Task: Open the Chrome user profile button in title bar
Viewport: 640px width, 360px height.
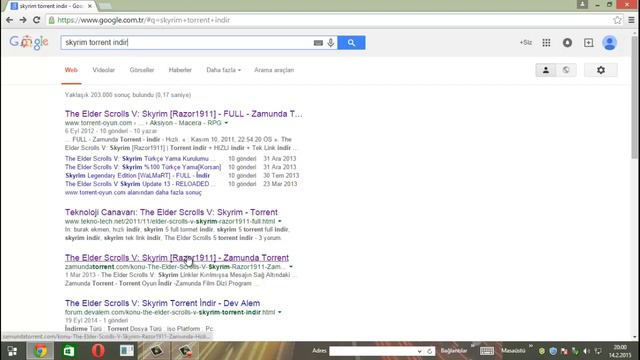Action: click(582, 4)
